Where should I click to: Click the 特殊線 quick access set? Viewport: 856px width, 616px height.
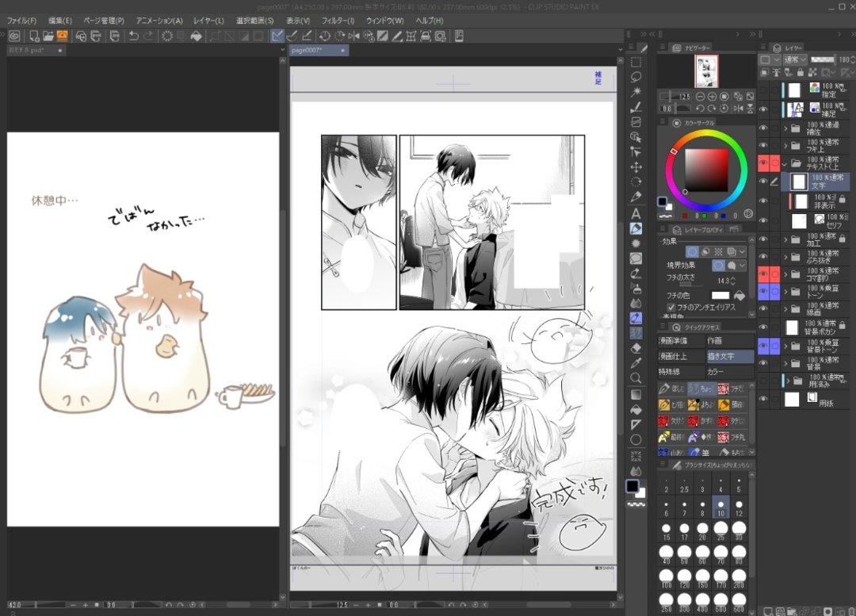coord(680,372)
